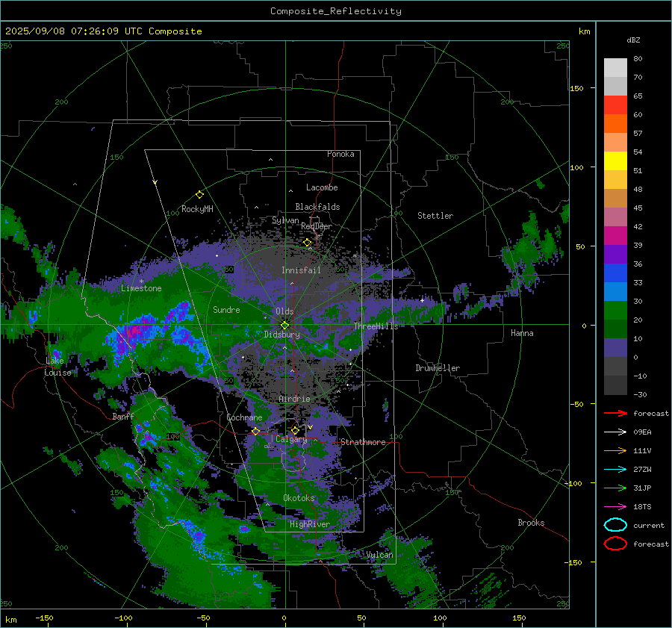Click the Didsbury city label
This screenshot has height=628, width=672.
coord(282,335)
